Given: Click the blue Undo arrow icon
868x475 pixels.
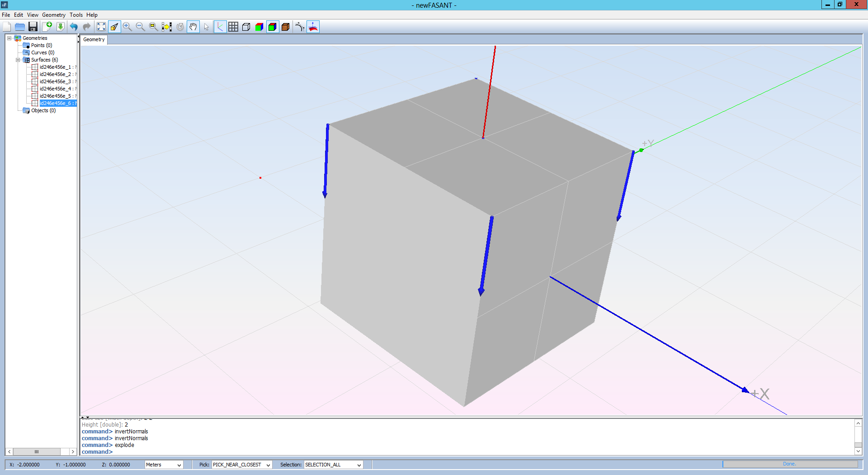Looking at the screenshot, I should pos(74,27).
